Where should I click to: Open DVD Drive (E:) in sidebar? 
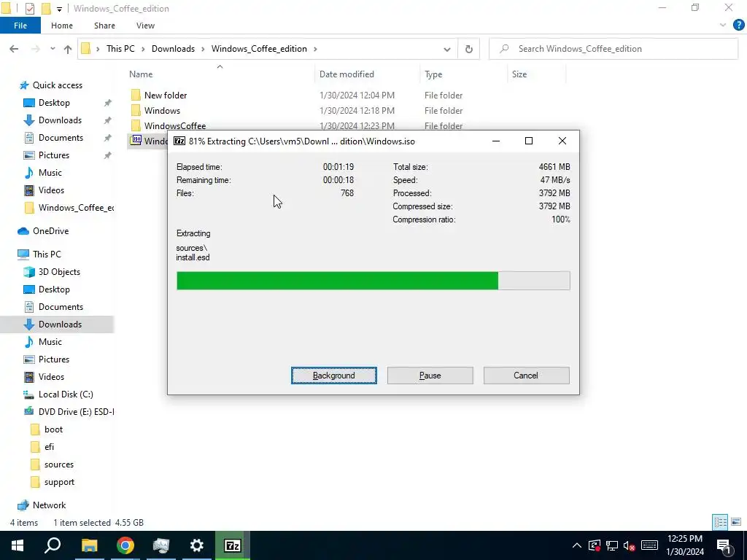[76, 412]
